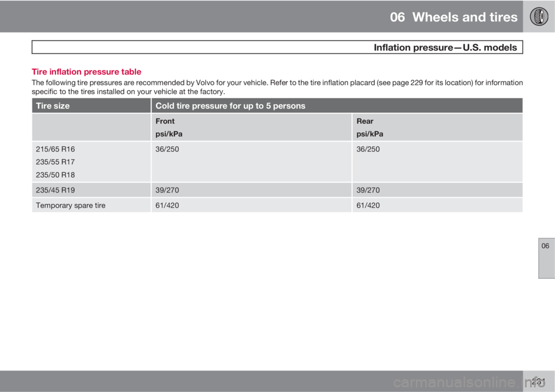Select tire size '235/55 R17'
The width and height of the screenshot is (555, 392).
[55, 162]
